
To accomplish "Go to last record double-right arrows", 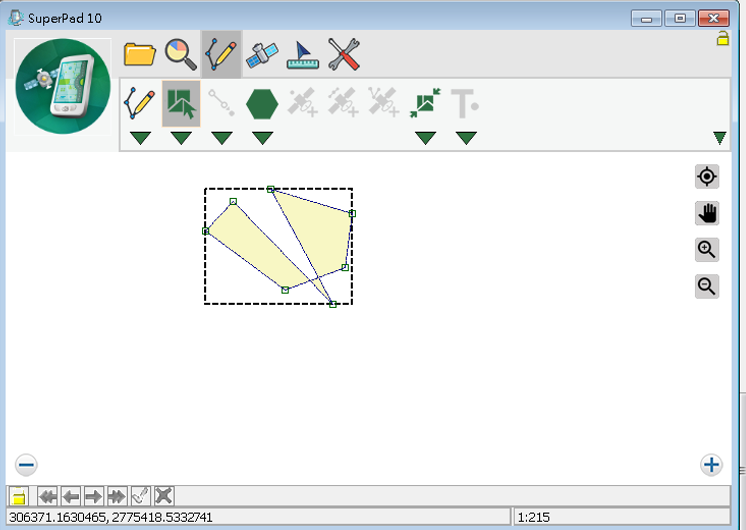I will point(117,496).
